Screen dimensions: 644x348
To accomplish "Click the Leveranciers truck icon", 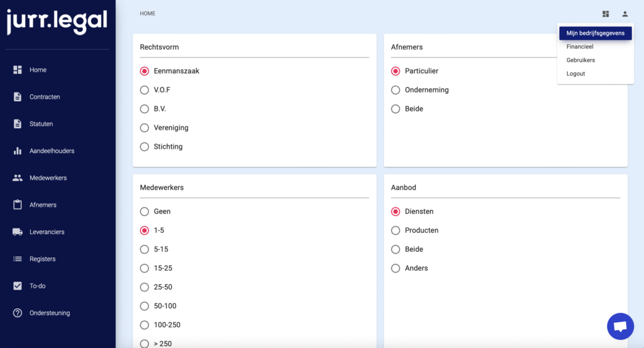I will coord(17,232).
